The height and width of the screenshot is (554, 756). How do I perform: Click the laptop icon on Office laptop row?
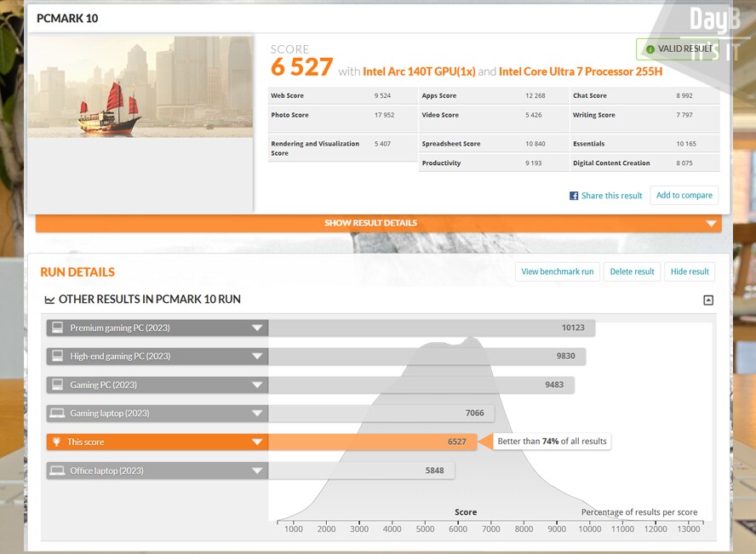58,471
